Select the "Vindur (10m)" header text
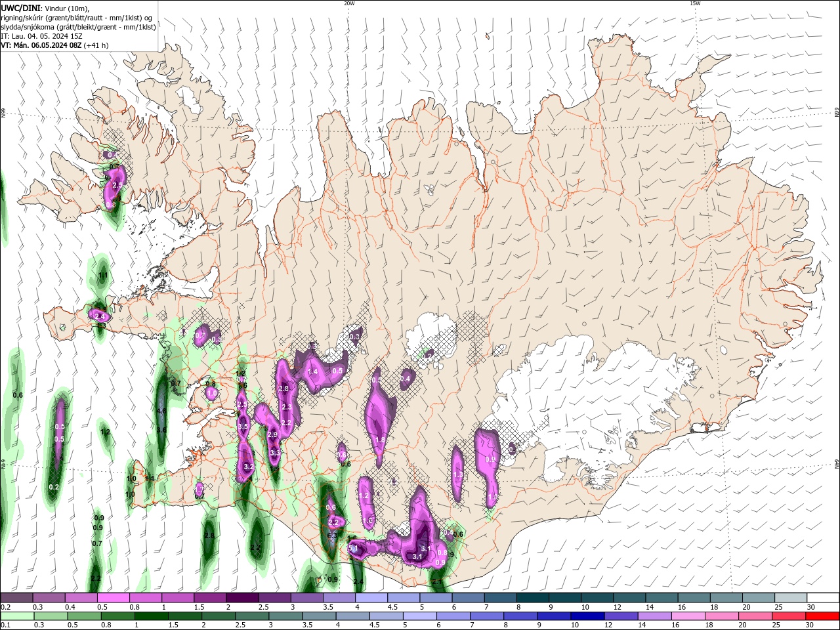This screenshot has width=840, height=630. click(66, 8)
